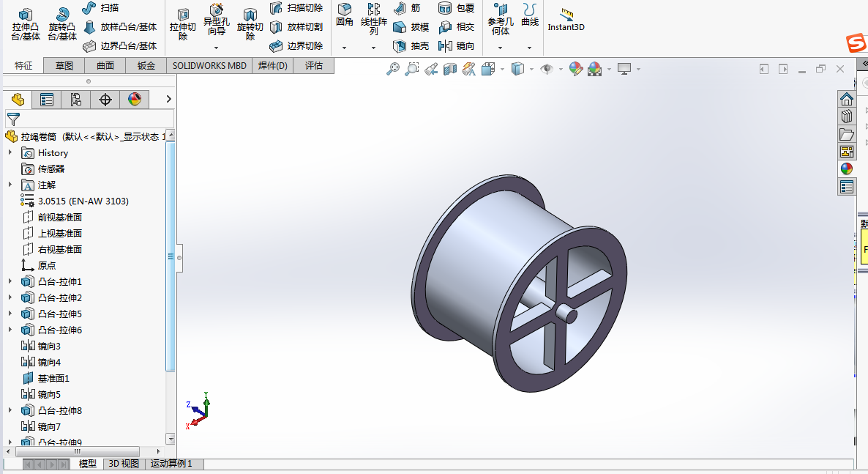The image size is (868, 474).
Task: Open the 圆角 fillet dropdown arrow
Action: (x=344, y=48)
